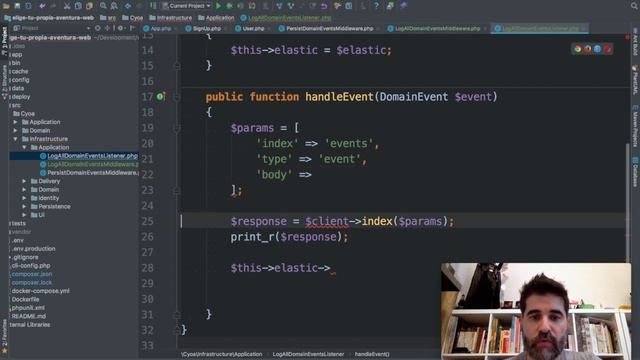Open the Current Project run configuration dropdown
The height and width of the screenshot is (360, 640).
pyautogui.click(x=186, y=6)
